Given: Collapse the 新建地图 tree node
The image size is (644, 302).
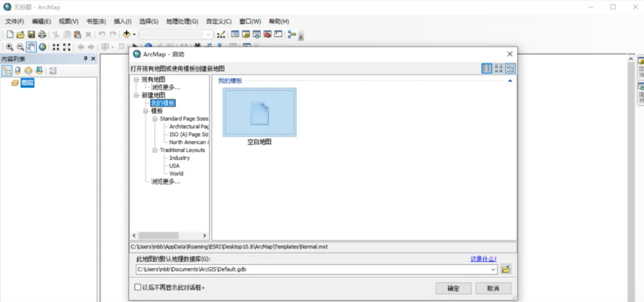Looking at the screenshot, I should [x=137, y=95].
